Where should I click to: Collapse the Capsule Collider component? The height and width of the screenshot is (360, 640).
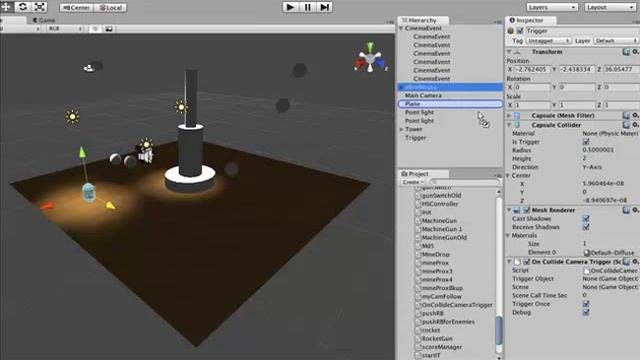point(509,125)
